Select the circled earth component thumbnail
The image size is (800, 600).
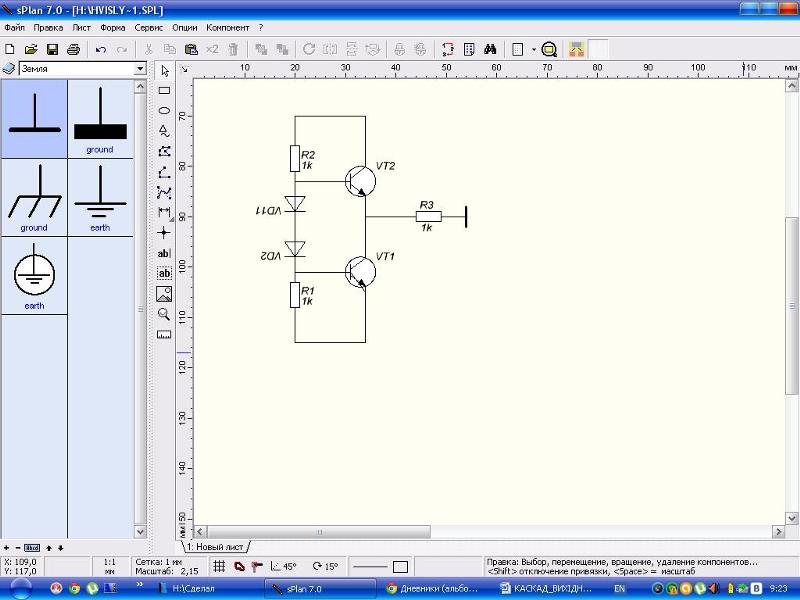(x=34, y=276)
